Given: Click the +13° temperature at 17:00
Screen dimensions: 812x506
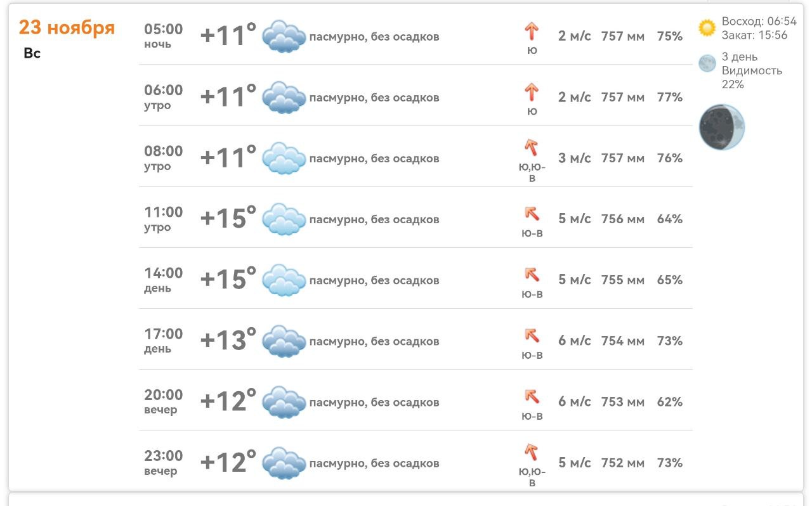Looking at the screenshot, I should [228, 340].
